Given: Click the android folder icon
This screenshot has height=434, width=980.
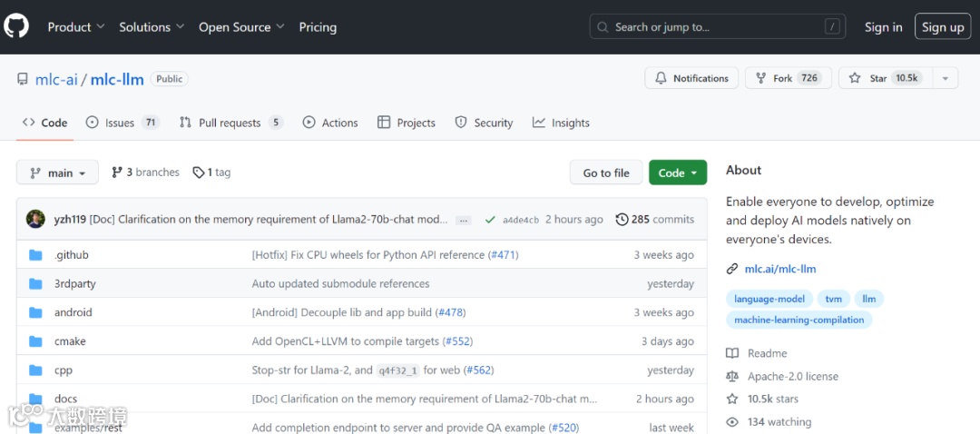Looking at the screenshot, I should (35, 312).
